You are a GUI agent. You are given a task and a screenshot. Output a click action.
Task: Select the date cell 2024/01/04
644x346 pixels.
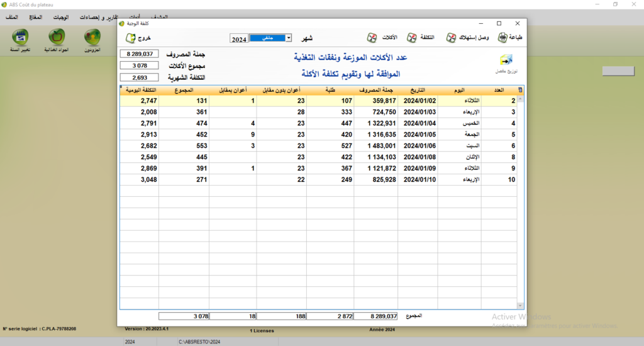[418, 123]
